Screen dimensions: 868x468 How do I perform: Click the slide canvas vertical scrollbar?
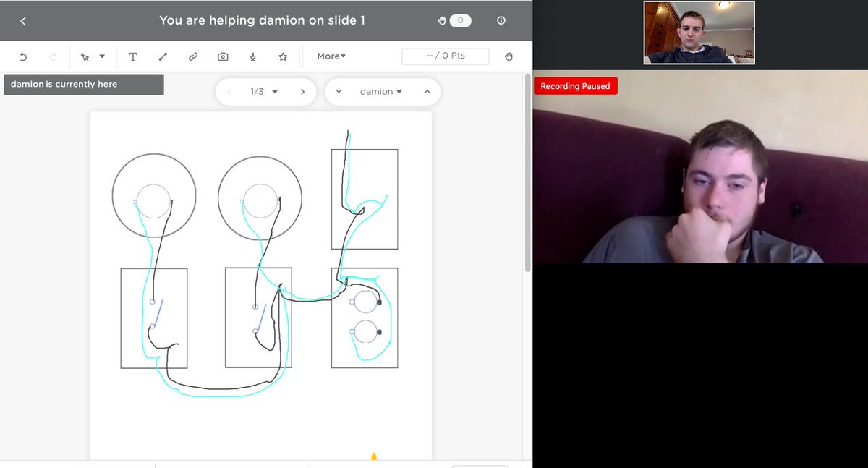[x=527, y=172]
